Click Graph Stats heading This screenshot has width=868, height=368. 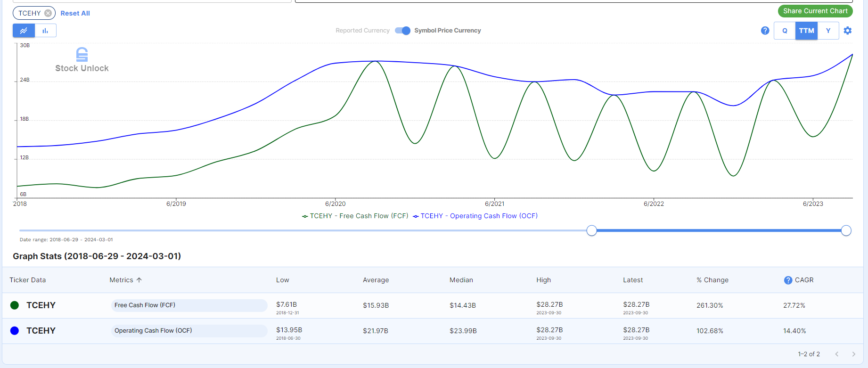pos(97,256)
